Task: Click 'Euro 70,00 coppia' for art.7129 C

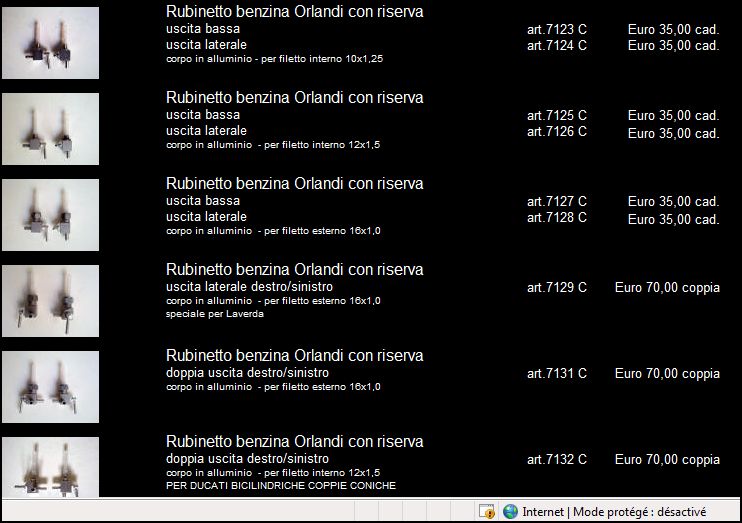Action: point(667,288)
